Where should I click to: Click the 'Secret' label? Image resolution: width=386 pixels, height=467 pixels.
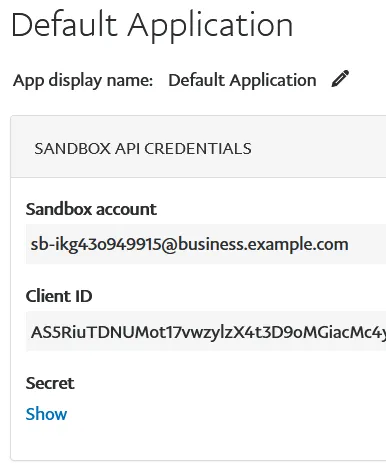[50, 383]
